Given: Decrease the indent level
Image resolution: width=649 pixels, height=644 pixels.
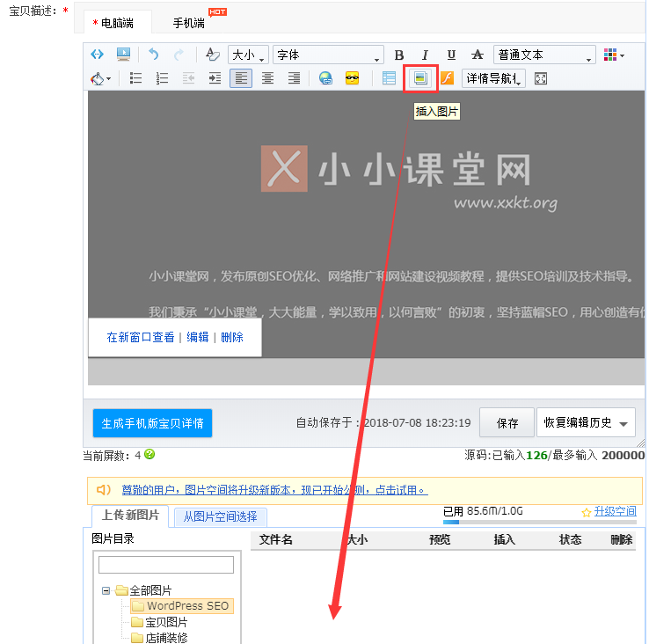Looking at the screenshot, I should click(x=188, y=77).
